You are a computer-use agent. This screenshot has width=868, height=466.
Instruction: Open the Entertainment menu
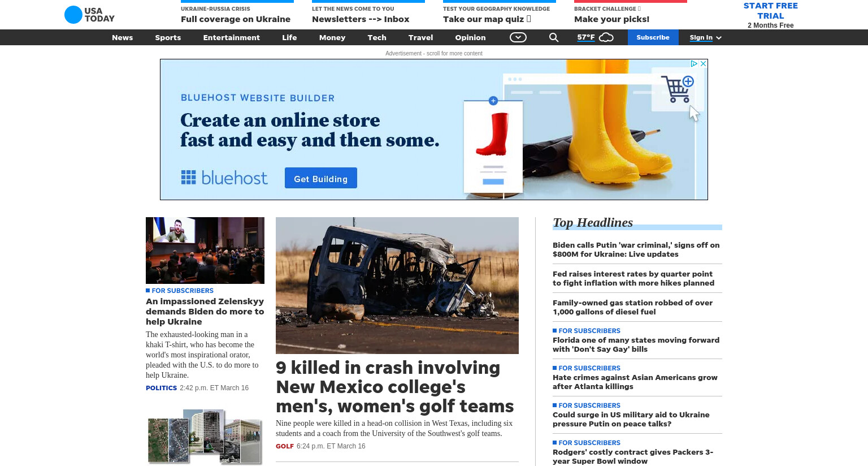pyautogui.click(x=231, y=37)
